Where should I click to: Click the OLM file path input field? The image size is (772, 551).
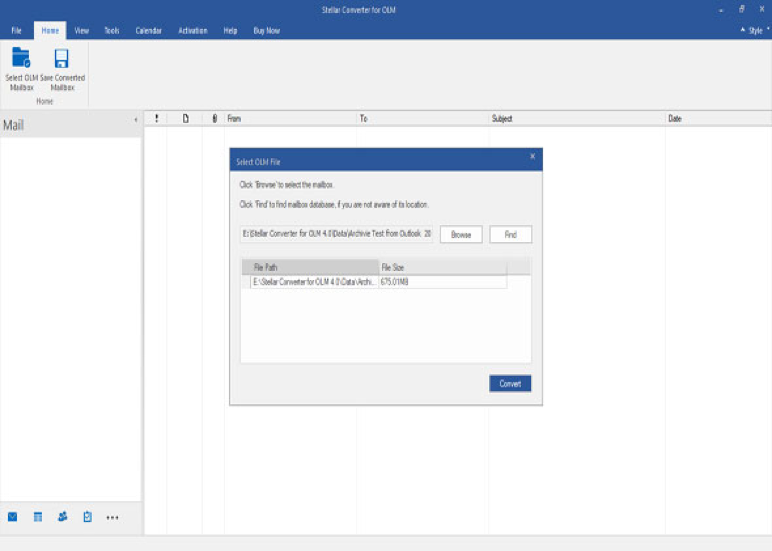(337, 234)
